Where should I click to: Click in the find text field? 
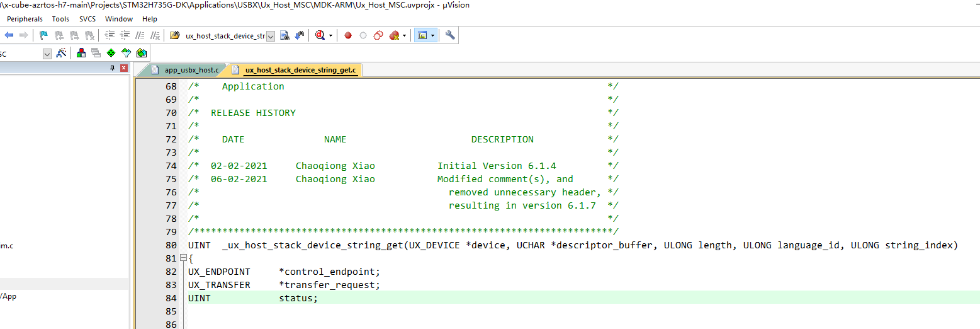click(225, 36)
